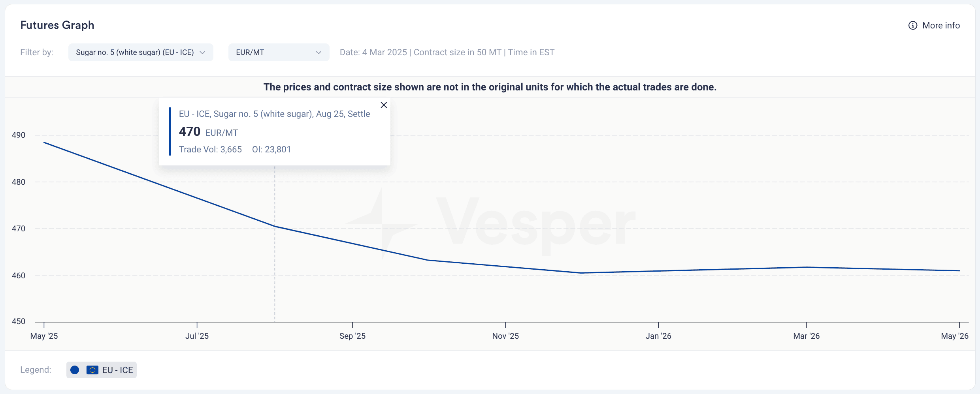
Task: Close the Aug 25 settle tooltip
Action: 384,105
